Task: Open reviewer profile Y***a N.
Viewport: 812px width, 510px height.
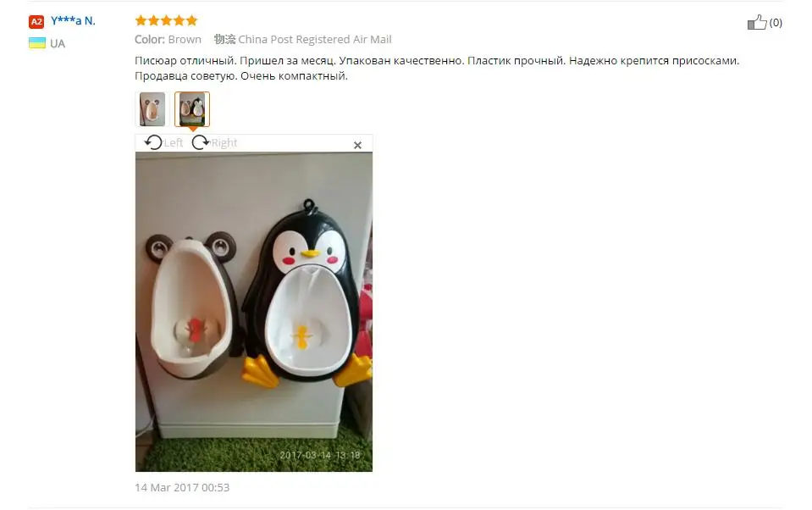Action: point(73,20)
